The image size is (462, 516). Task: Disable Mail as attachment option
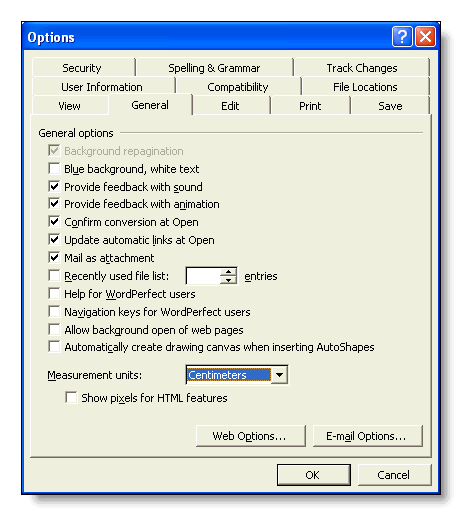point(54,258)
